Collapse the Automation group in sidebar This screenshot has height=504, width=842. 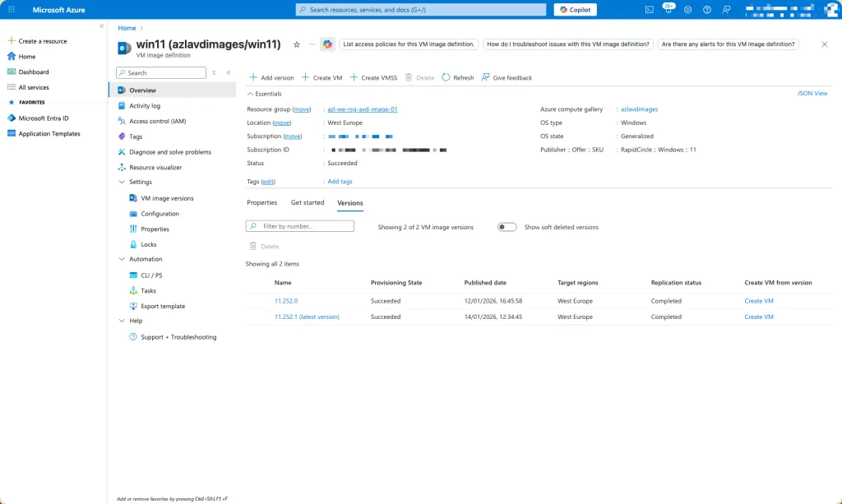pyautogui.click(x=123, y=260)
